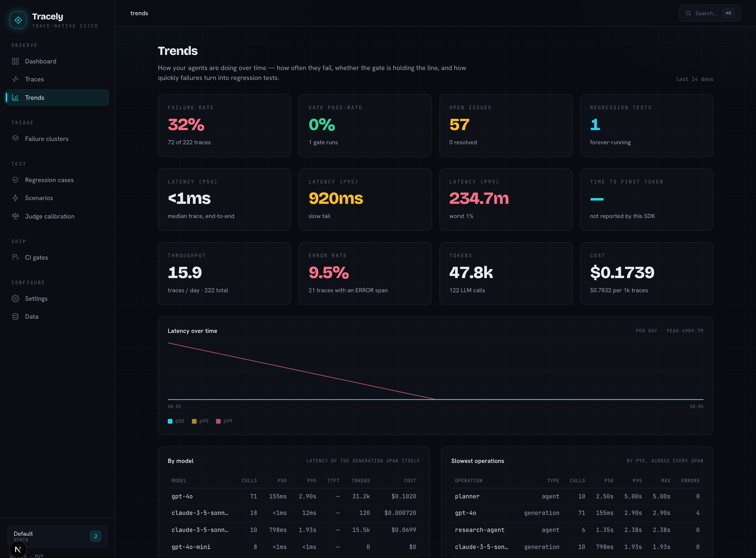Click the 08-05 axis date
Image resolution: width=756 pixels, height=558 pixels.
(697, 407)
